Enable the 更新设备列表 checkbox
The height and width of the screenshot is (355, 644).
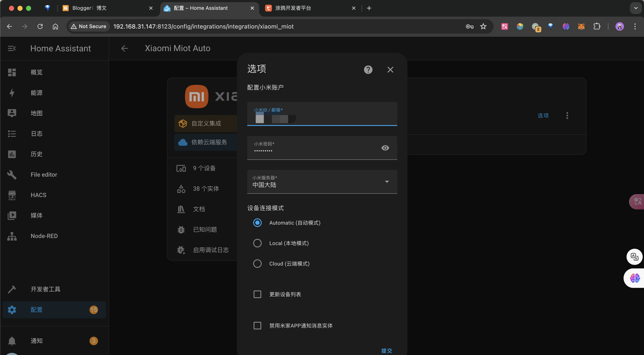click(257, 294)
